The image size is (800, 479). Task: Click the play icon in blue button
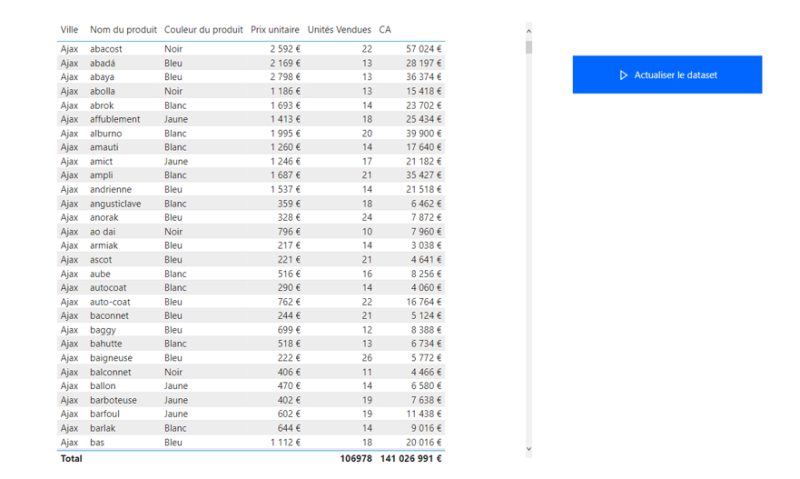tap(623, 75)
